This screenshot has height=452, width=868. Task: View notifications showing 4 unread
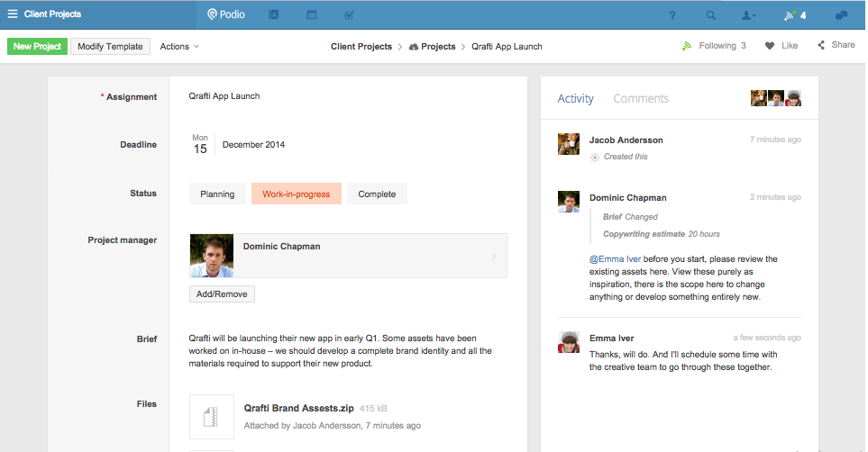point(795,15)
